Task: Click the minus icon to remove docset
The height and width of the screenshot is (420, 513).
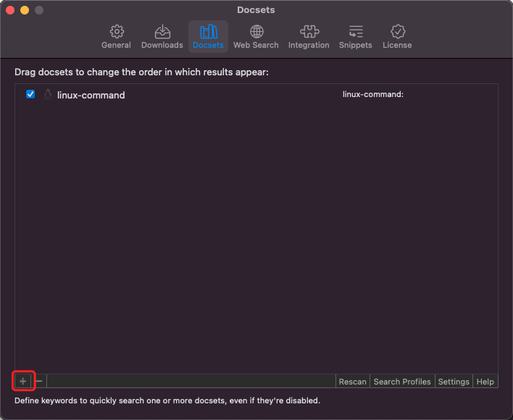Action: [39, 381]
